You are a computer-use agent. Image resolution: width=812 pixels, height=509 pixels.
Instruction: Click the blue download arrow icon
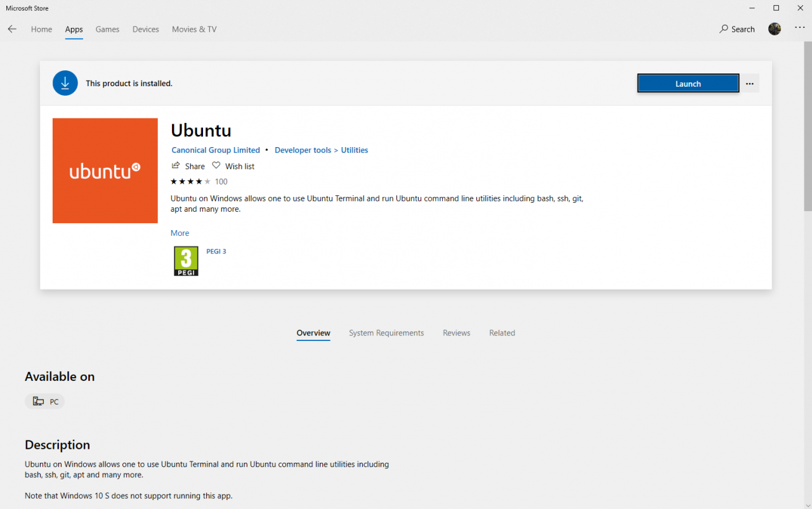point(65,83)
